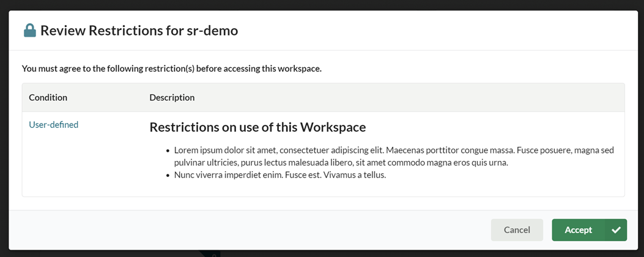The image size is (644, 257).
Task: Click the Description column header
Action: coord(172,97)
